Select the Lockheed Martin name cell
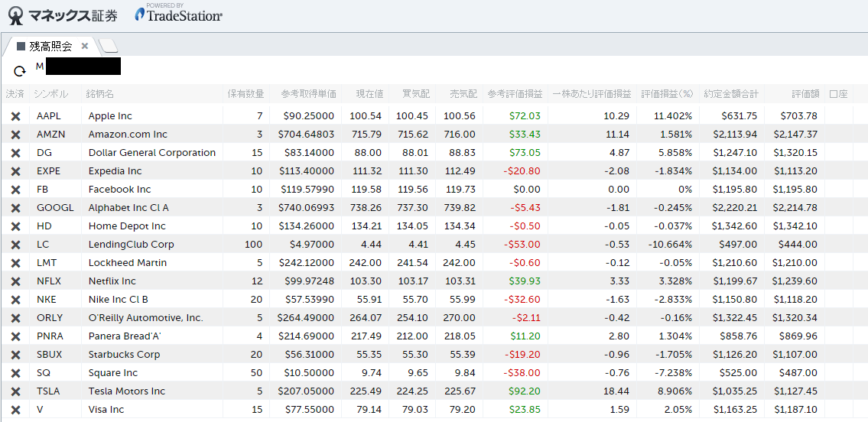 [x=127, y=262]
